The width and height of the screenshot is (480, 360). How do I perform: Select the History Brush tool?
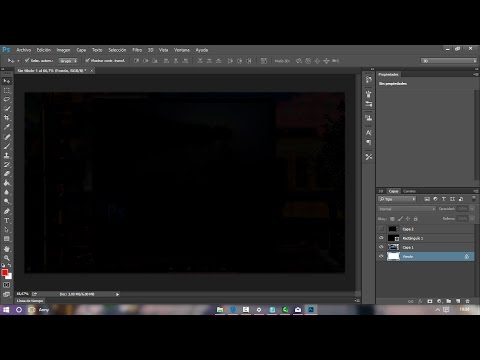(x=7, y=165)
